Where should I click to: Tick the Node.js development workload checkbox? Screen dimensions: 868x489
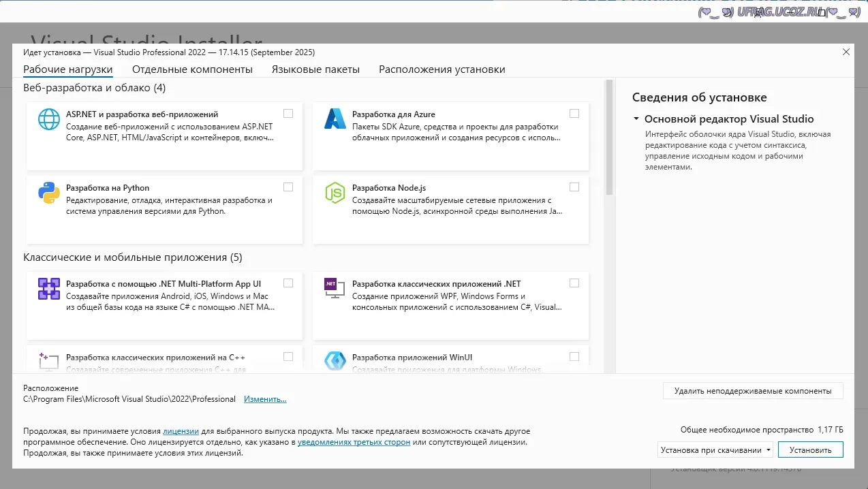[574, 187]
